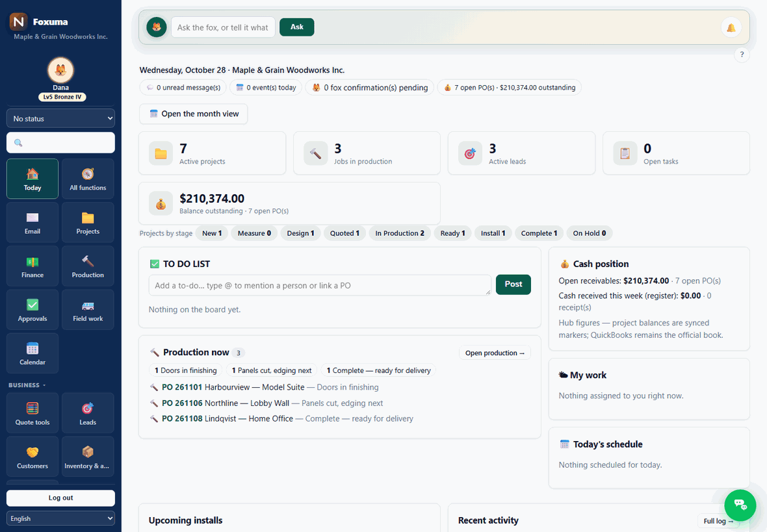Open the No status dropdown
The width and height of the screenshot is (767, 532).
pyautogui.click(x=60, y=118)
